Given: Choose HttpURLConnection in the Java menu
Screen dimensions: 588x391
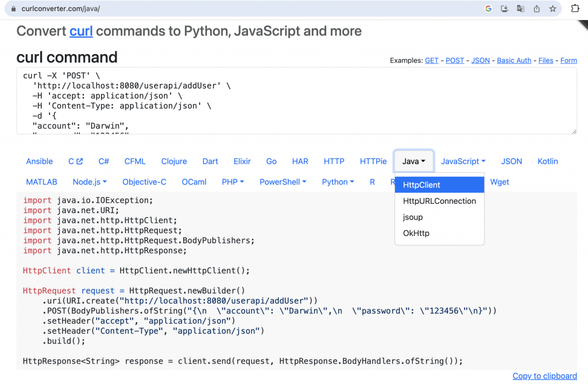Looking at the screenshot, I should [439, 201].
